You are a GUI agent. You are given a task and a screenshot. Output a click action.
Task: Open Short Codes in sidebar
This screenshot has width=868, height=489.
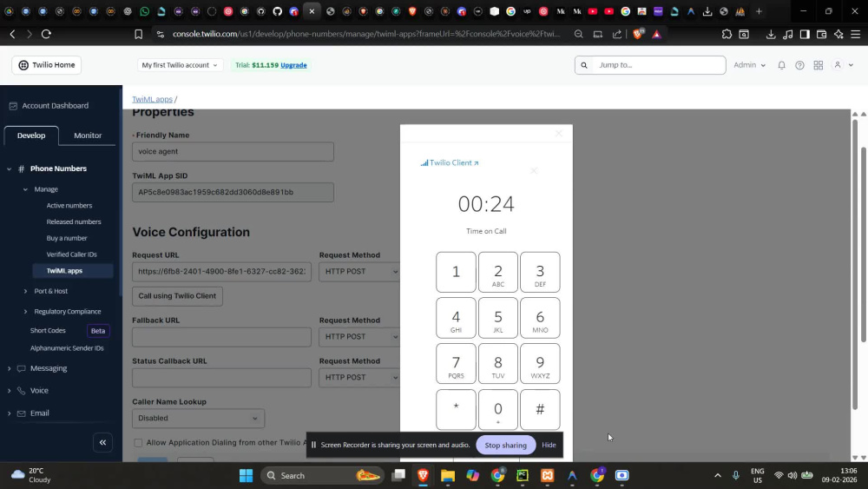(x=48, y=331)
